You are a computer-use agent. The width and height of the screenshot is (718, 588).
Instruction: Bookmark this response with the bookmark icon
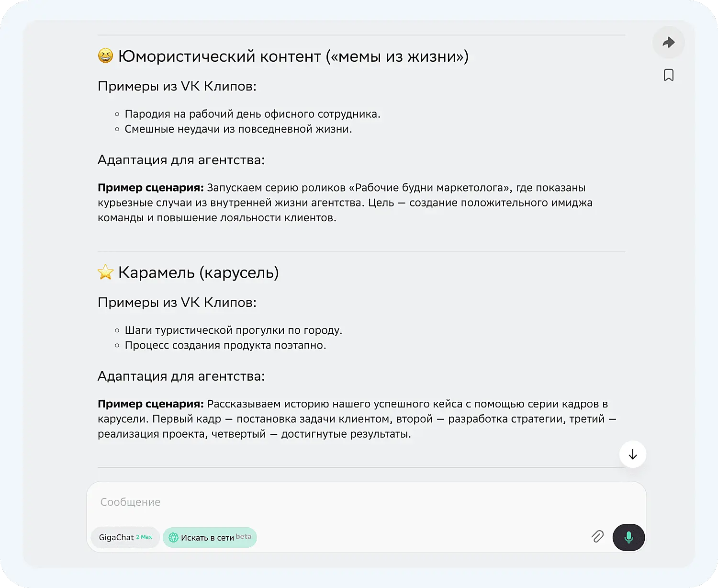[668, 75]
